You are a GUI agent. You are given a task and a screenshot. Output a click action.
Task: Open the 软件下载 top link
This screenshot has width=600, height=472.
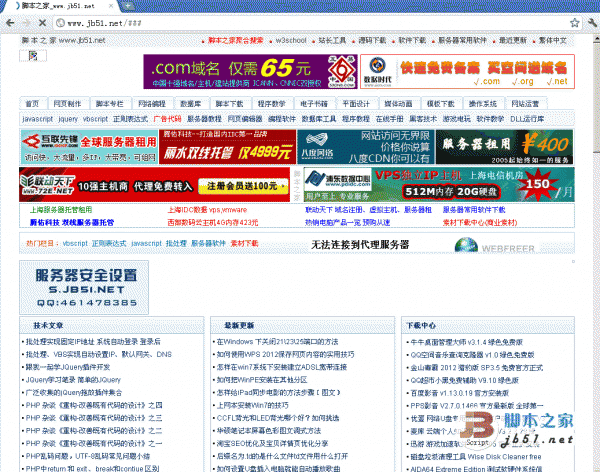click(x=412, y=40)
